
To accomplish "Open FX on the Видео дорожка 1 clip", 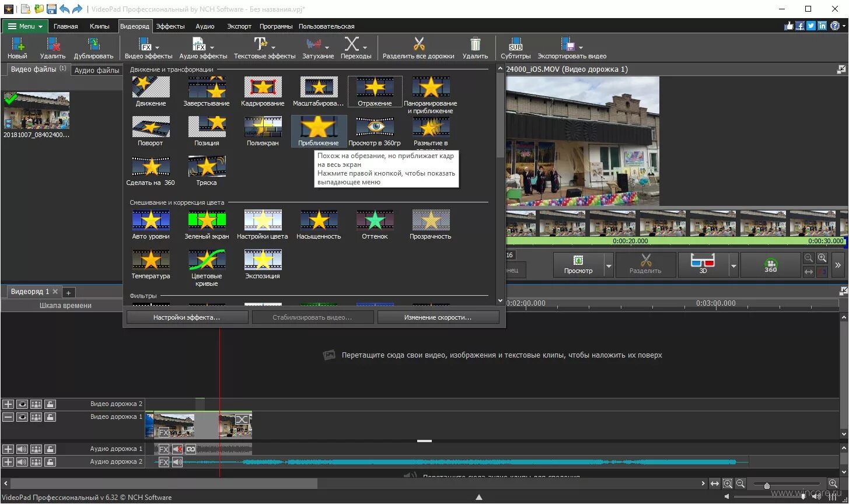I will coord(164,432).
